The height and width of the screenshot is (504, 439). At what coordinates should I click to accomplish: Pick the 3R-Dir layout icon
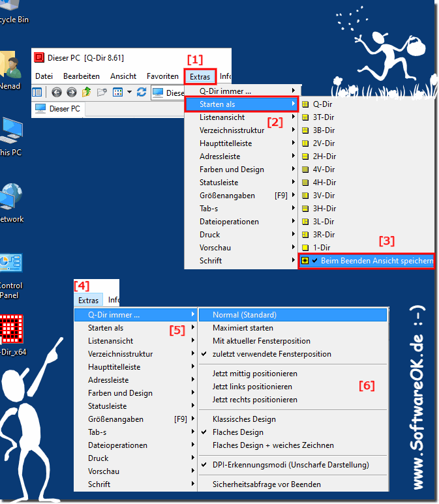pyautogui.click(x=305, y=235)
